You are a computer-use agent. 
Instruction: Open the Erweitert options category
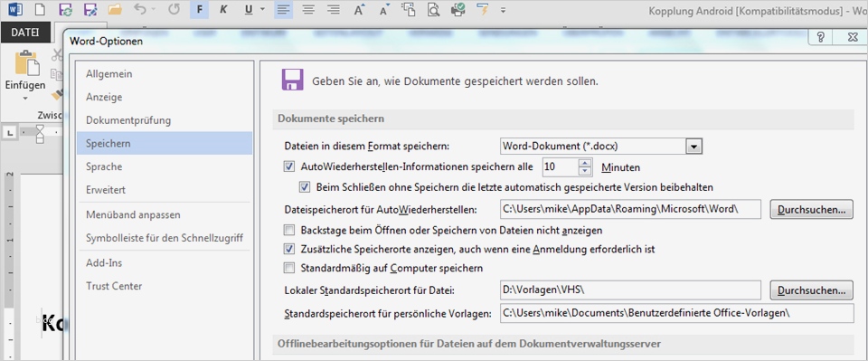pyautogui.click(x=165, y=190)
